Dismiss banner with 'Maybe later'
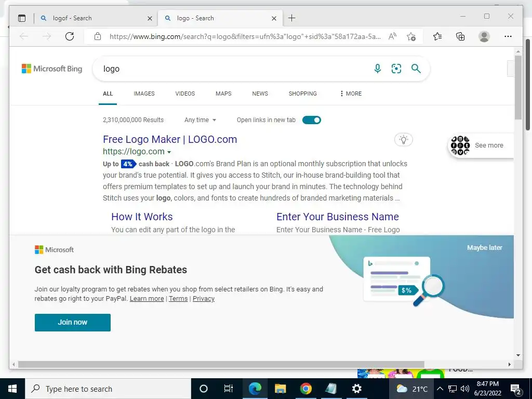The height and width of the screenshot is (399, 532). coord(485,248)
